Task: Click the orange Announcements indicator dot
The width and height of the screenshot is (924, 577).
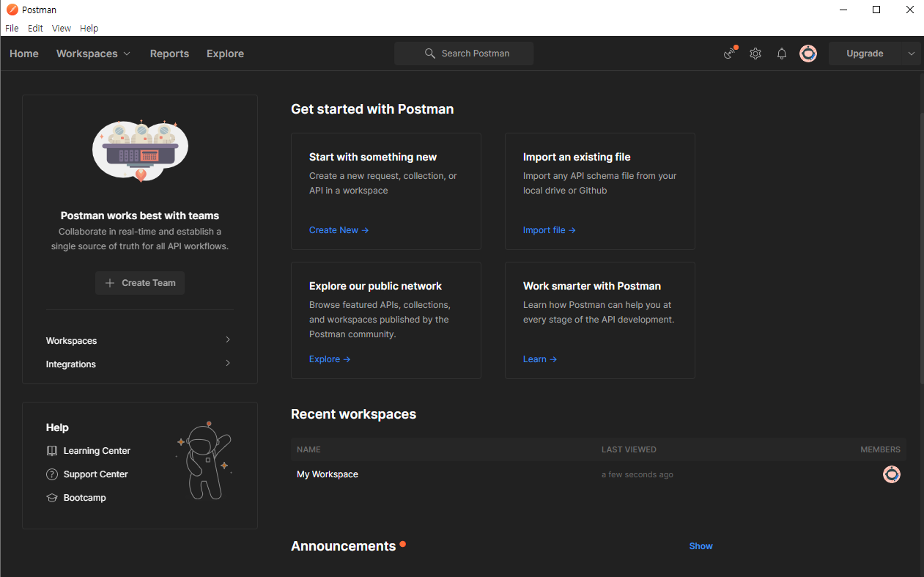Action: (x=403, y=545)
